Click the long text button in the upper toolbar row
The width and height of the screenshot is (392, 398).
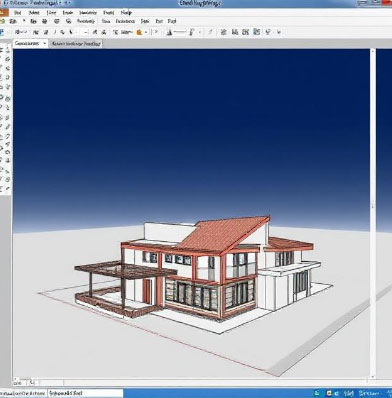[x=86, y=21]
